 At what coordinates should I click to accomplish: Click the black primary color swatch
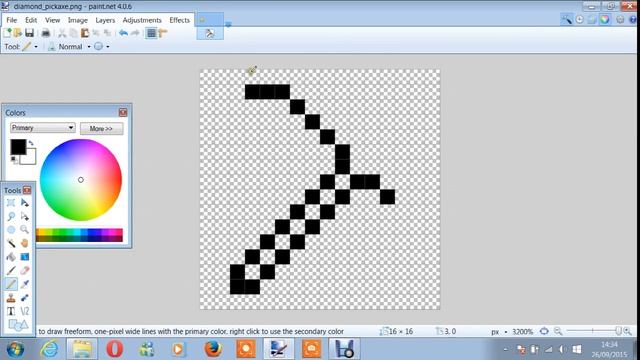tap(18, 147)
